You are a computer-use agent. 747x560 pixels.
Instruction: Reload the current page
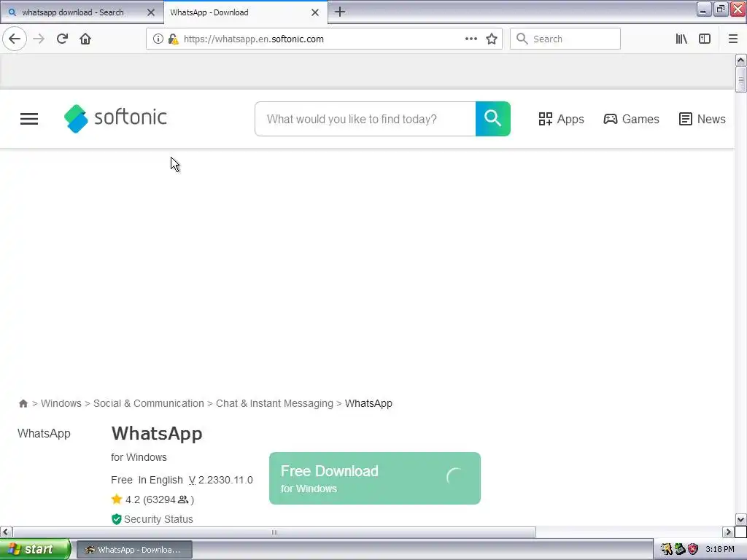[x=62, y=39]
